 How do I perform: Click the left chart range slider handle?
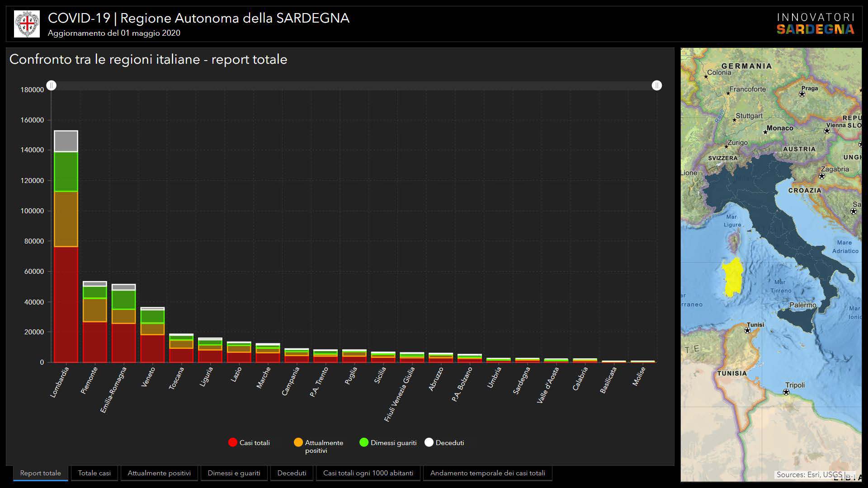tap(52, 85)
